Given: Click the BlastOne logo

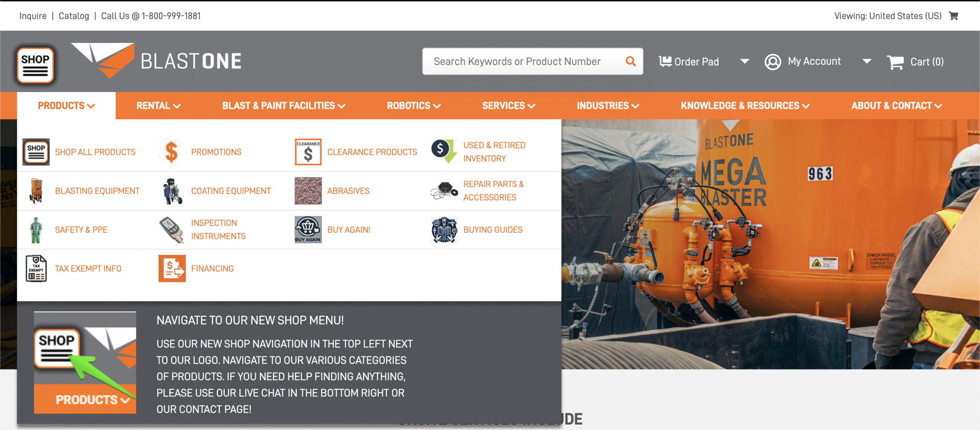Looking at the screenshot, I should coord(156,61).
